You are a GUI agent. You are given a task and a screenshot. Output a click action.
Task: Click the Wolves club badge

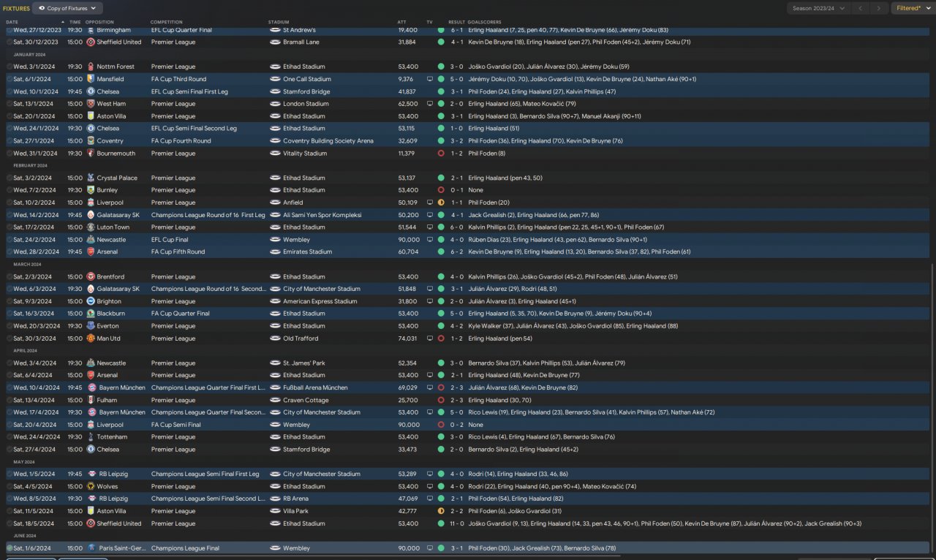click(x=91, y=486)
